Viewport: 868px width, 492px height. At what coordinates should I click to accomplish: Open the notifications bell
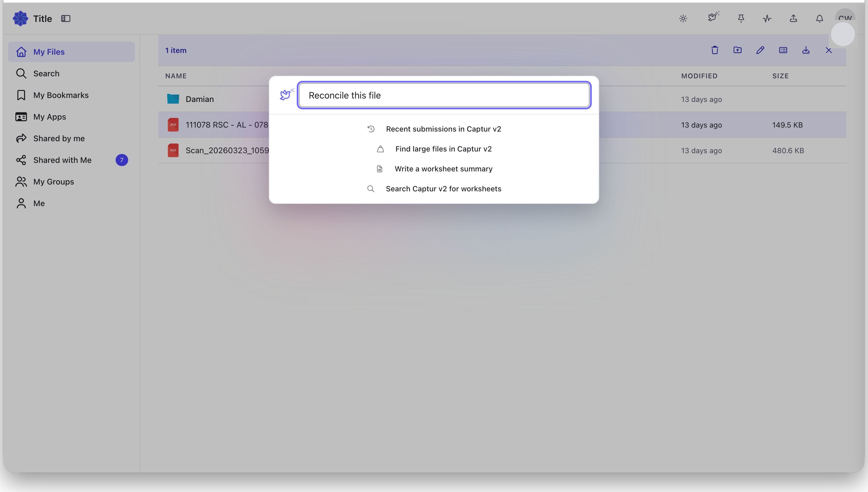coord(819,19)
